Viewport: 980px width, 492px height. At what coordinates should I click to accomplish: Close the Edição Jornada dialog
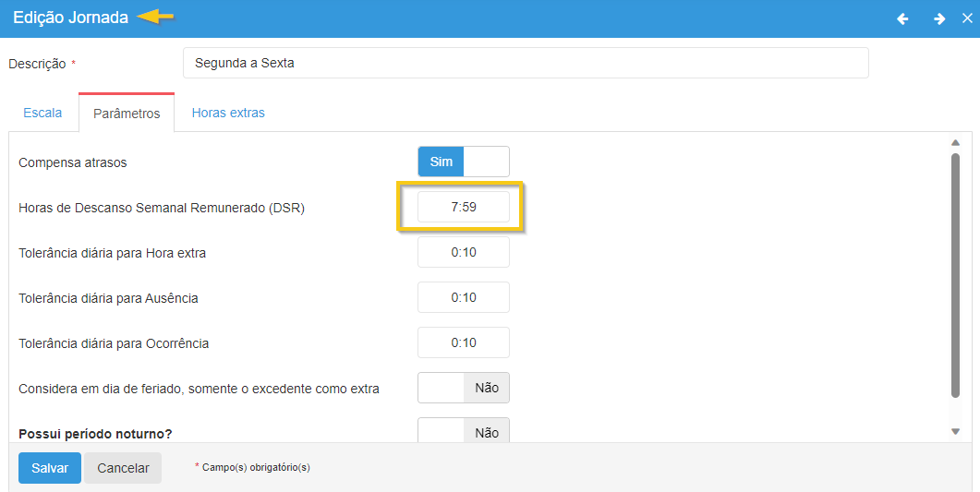pyautogui.click(x=967, y=18)
